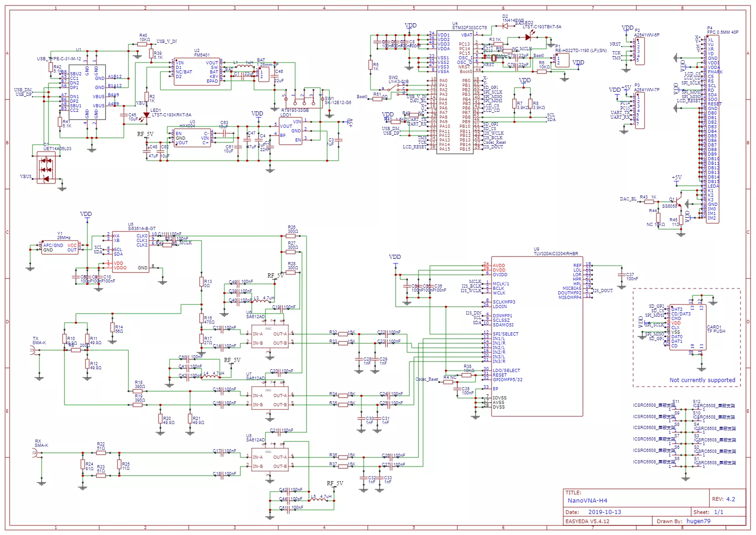Click the TLV320AIC3204IRHBR codec label
Viewport: 756px width, 535px height.
tap(555, 253)
